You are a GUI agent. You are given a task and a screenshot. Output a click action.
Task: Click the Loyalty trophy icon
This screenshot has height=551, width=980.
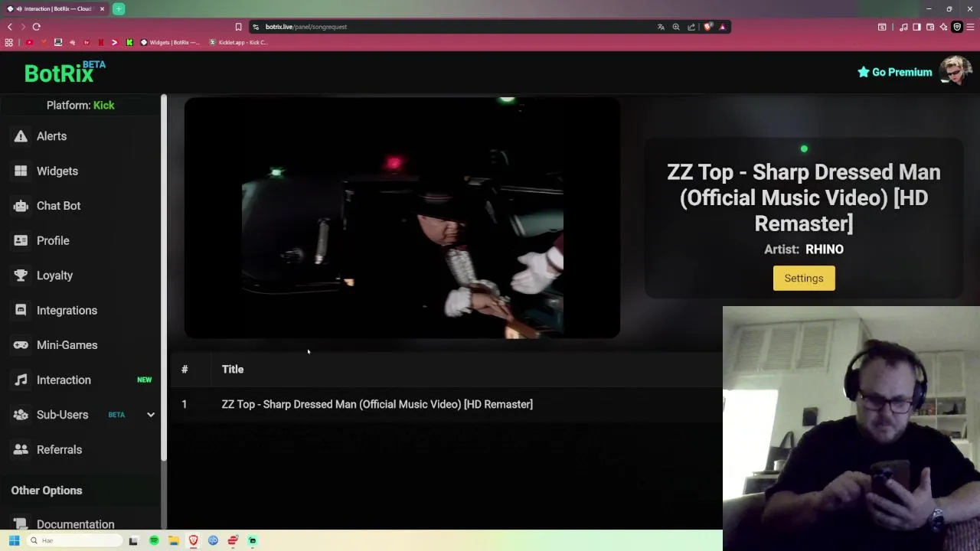point(21,275)
